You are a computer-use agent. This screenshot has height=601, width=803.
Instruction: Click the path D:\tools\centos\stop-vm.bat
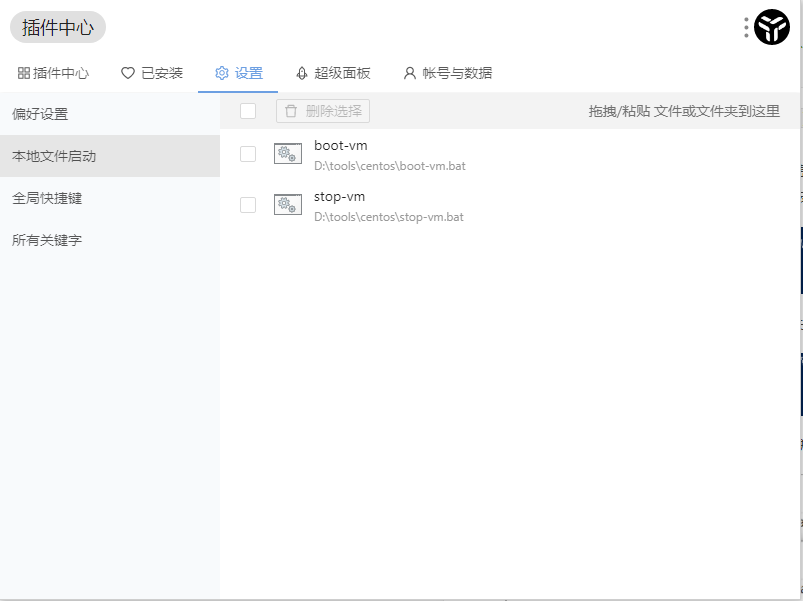point(389,217)
